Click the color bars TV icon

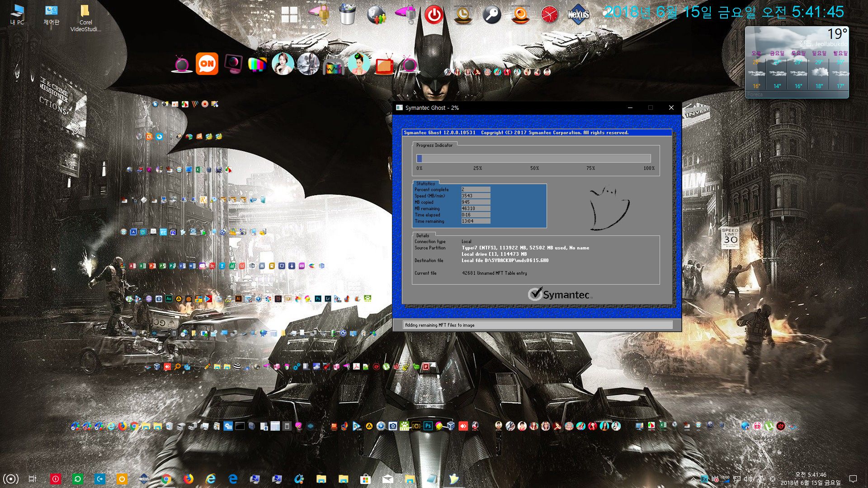click(x=257, y=64)
